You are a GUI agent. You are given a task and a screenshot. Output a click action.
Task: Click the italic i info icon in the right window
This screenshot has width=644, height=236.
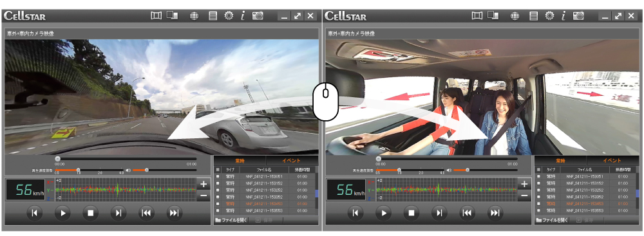click(563, 16)
